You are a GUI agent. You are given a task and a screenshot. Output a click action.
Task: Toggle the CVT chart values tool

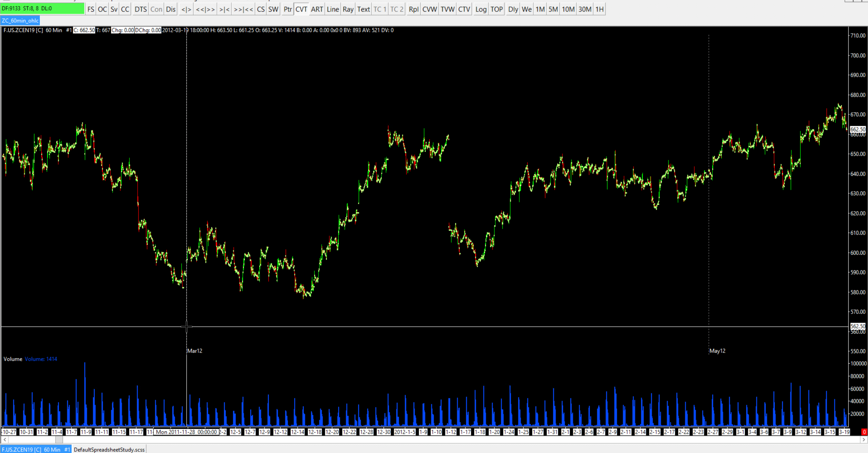coord(301,9)
